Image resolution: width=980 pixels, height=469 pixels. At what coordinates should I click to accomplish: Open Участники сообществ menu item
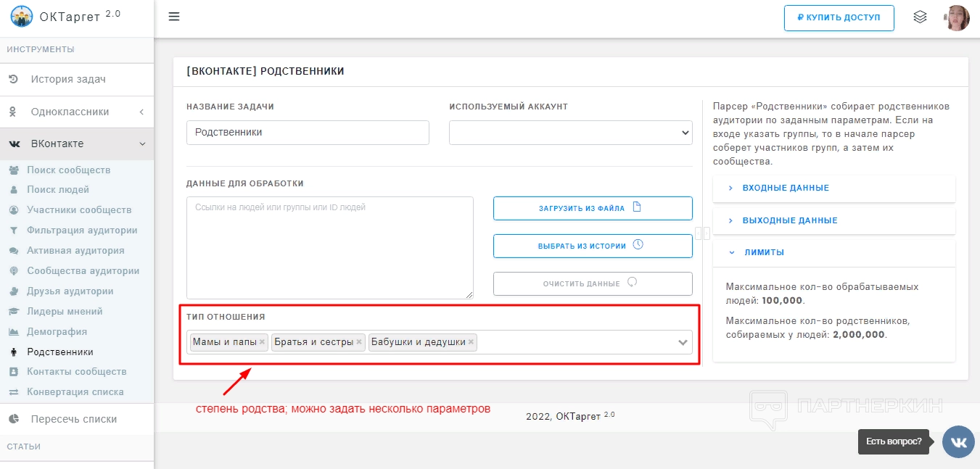point(79,210)
